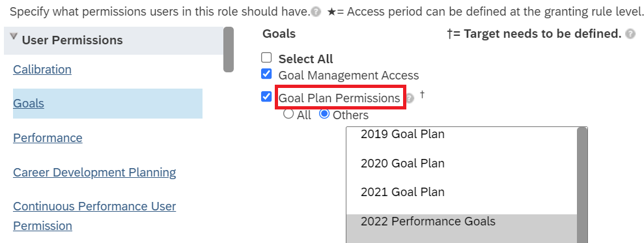Viewport: 644px width, 243px height.
Task: Open the Performance permissions link
Action: point(48,137)
